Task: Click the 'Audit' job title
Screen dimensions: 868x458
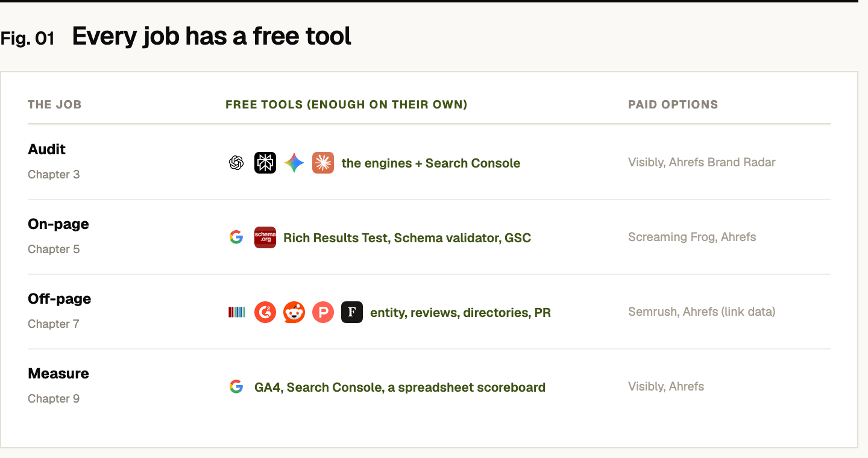Action: tap(47, 149)
